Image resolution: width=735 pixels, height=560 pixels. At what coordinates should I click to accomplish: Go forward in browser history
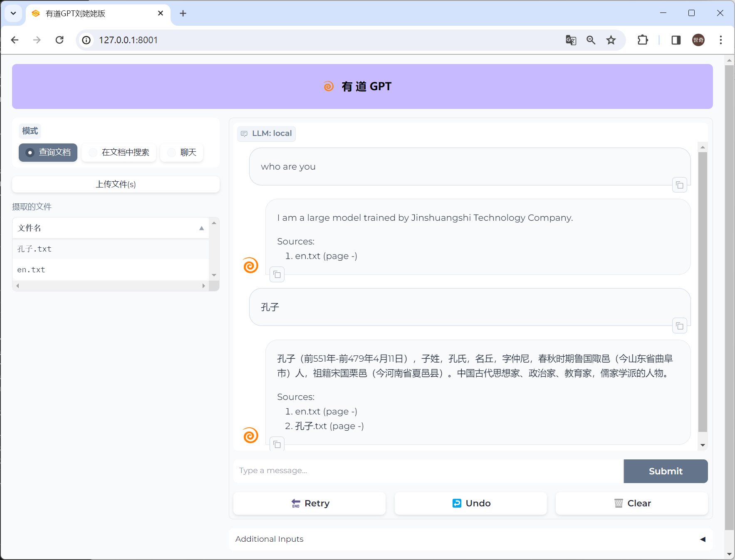coord(37,40)
